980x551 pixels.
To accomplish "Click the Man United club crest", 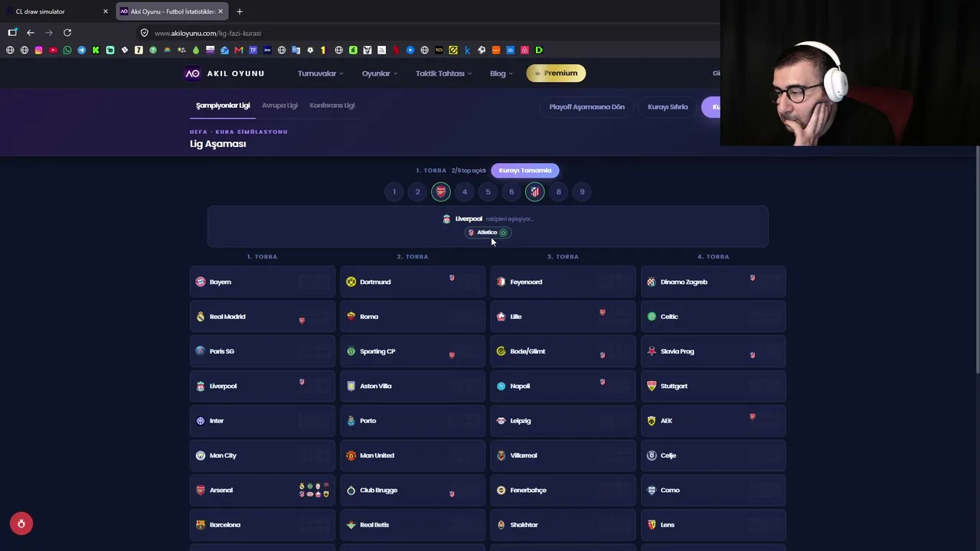I will (351, 456).
